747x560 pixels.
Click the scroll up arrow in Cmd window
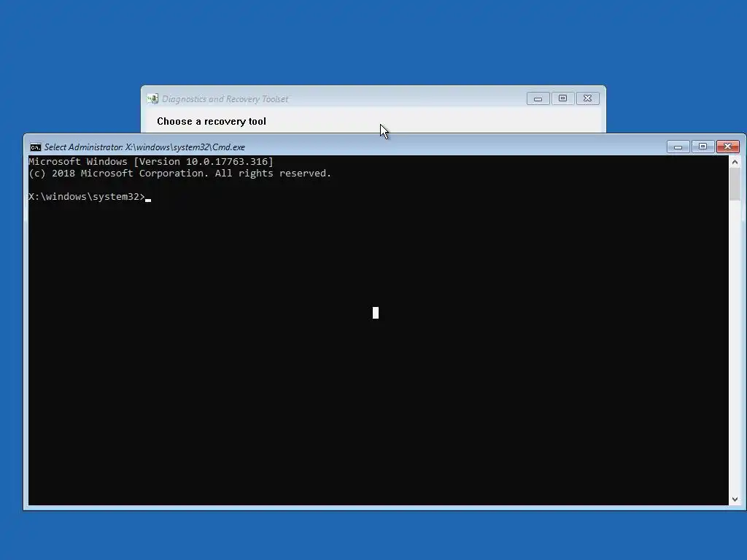[x=735, y=162]
